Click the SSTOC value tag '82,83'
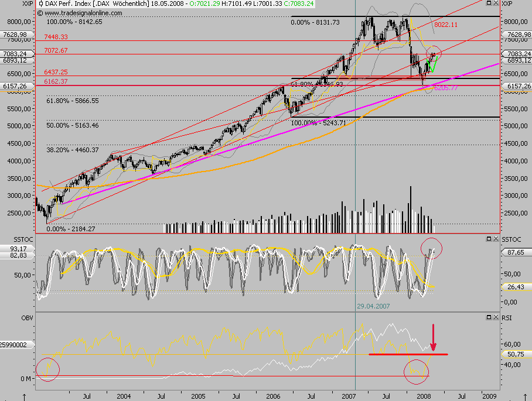Image resolution: width=532 pixels, height=401 pixels. (18, 255)
